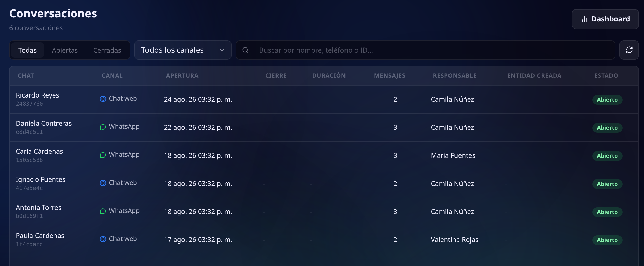This screenshot has width=644, height=266.
Task: Click date 24 ago. 26 03:32 p. m.
Action: [198, 99]
